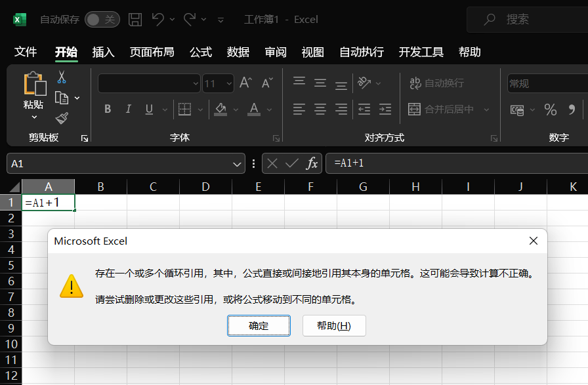Click the 搜索 search box
The height and width of the screenshot is (385, 588).
click(527, 20)
